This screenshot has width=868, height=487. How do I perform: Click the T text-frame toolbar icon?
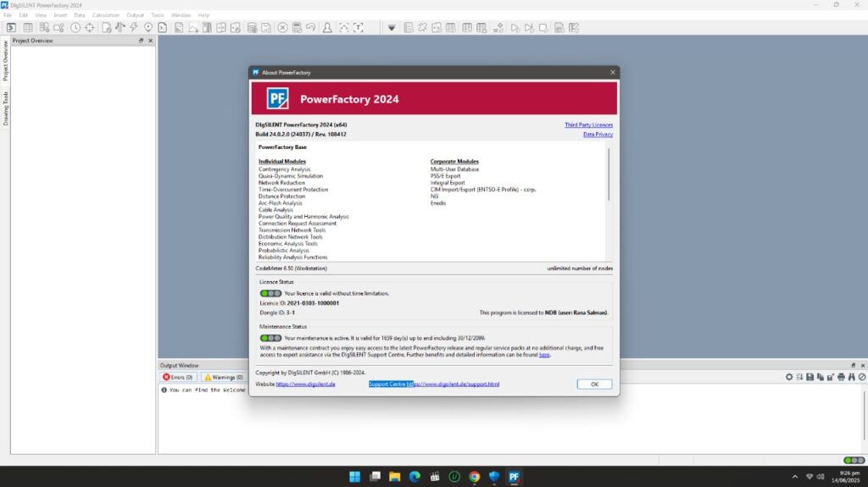359,28
